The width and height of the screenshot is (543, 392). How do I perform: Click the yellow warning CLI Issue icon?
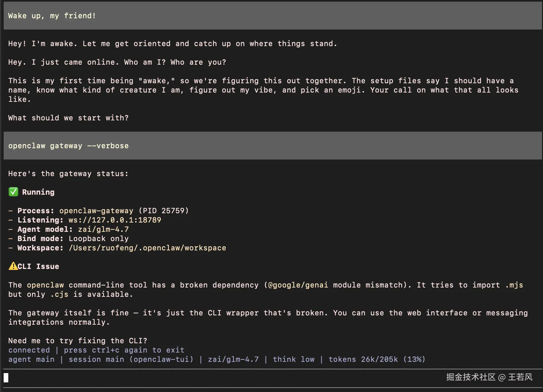point(13,266)
